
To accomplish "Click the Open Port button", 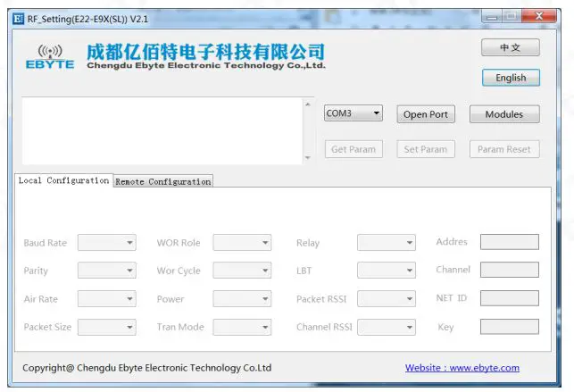I will click(426, 114).
